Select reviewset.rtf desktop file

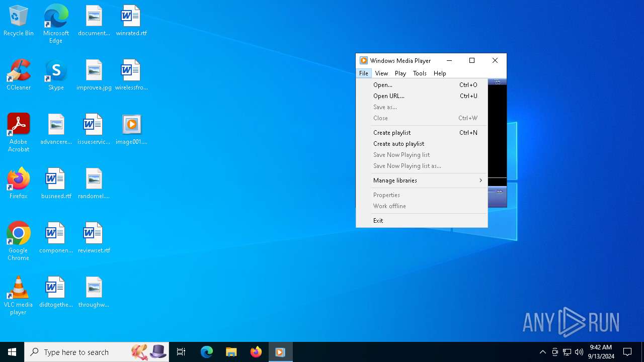click(x=94, y=238)
